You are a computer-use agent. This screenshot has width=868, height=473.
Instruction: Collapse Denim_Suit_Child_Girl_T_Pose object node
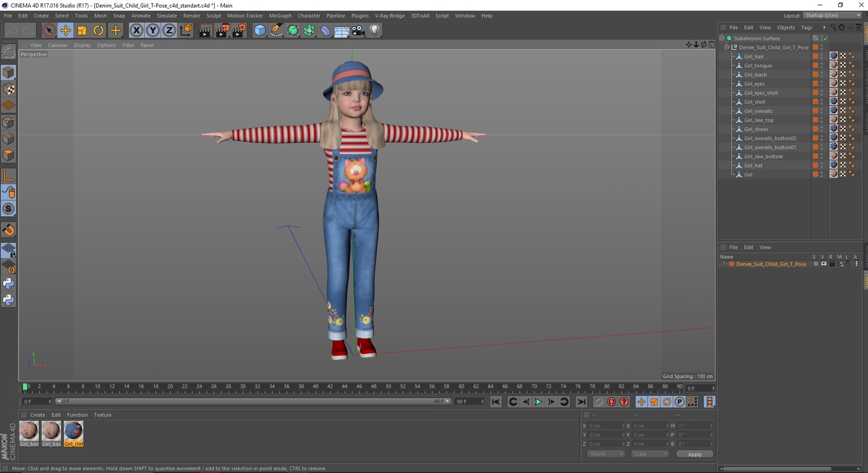(x=727, y=47)
